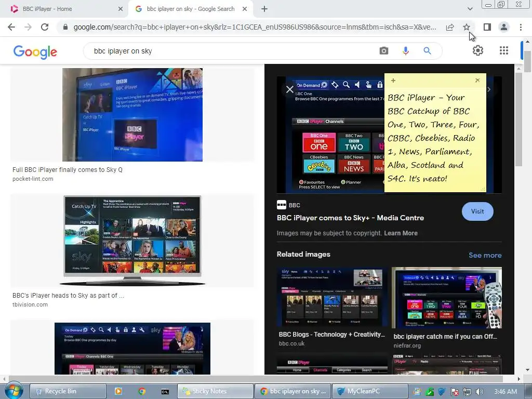Switch to Sticky Notes taskbar button
Screen dimensions: 532x399
[216, 391]
